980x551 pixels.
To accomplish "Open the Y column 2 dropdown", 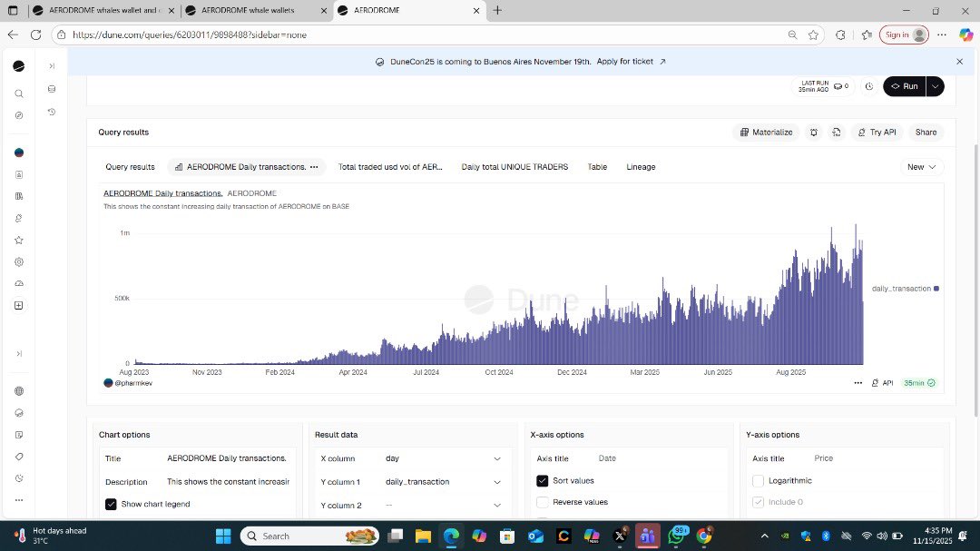I will (443, 506).
